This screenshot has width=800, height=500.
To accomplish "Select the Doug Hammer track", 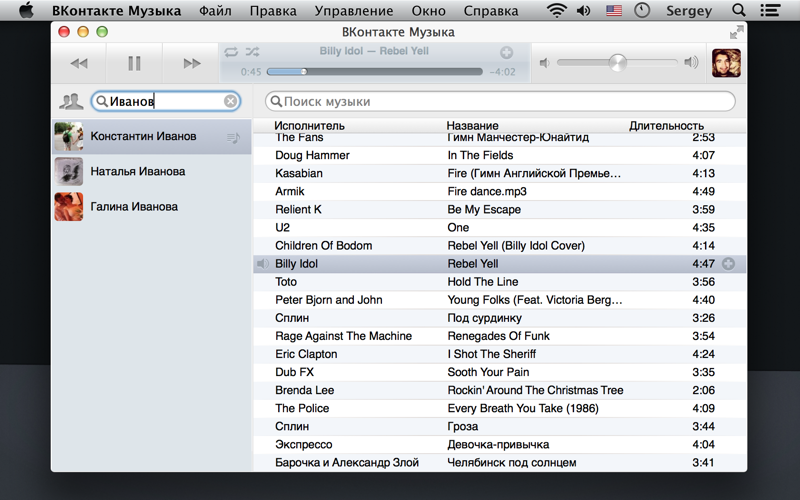I will (499, 155).
